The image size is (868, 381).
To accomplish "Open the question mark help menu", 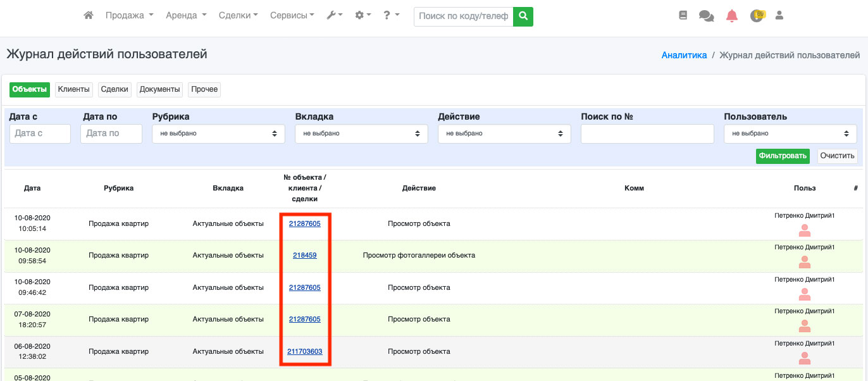I will [391, 16].
